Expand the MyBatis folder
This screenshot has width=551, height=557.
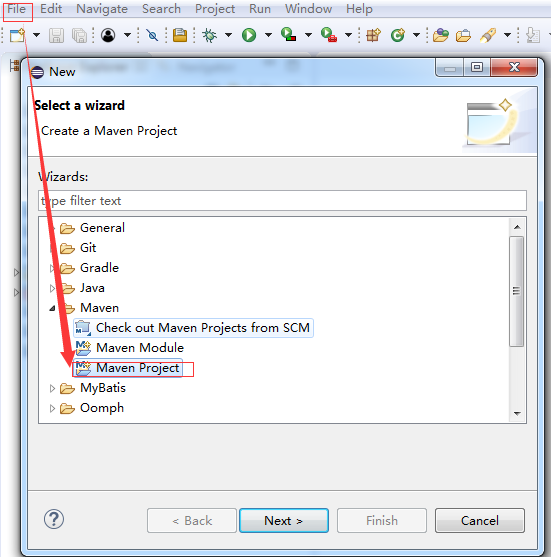[52, 388]
